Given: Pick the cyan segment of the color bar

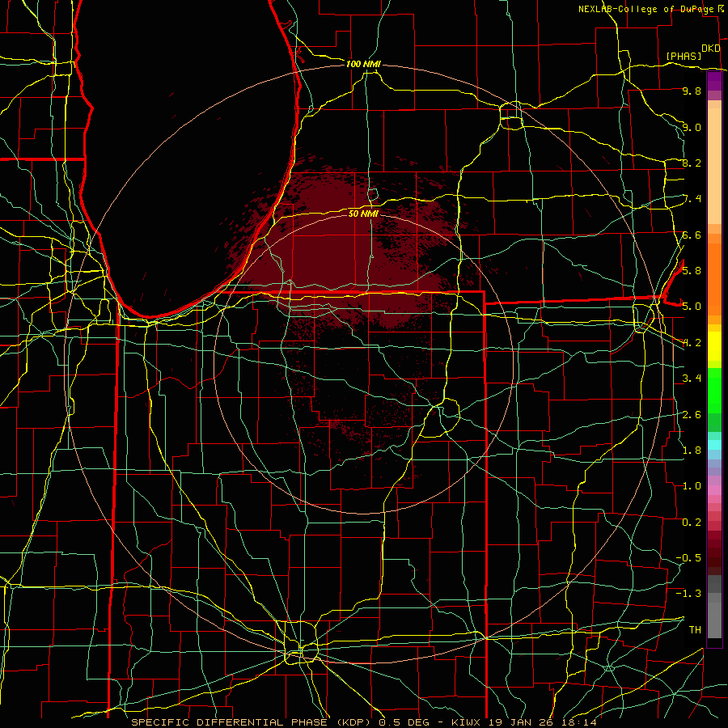Looking at the screenshot, I should pyautogui.click(x=714, y=445).
